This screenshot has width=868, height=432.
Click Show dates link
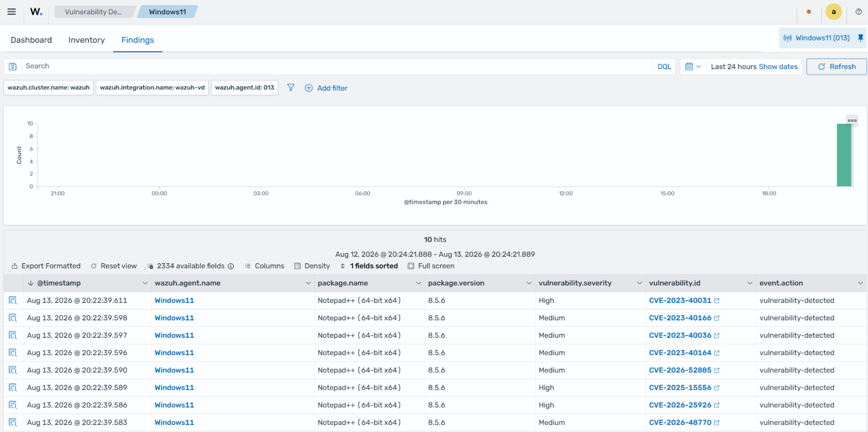pyautogui.click(x=778, y=66)
